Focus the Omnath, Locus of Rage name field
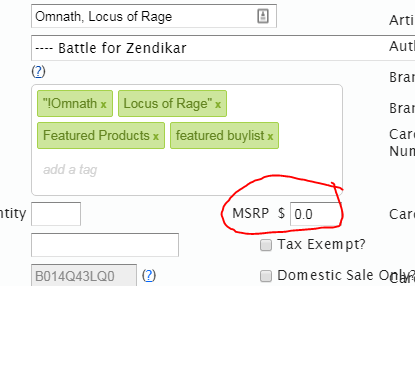Screen dimensions: 415x379 154,16
